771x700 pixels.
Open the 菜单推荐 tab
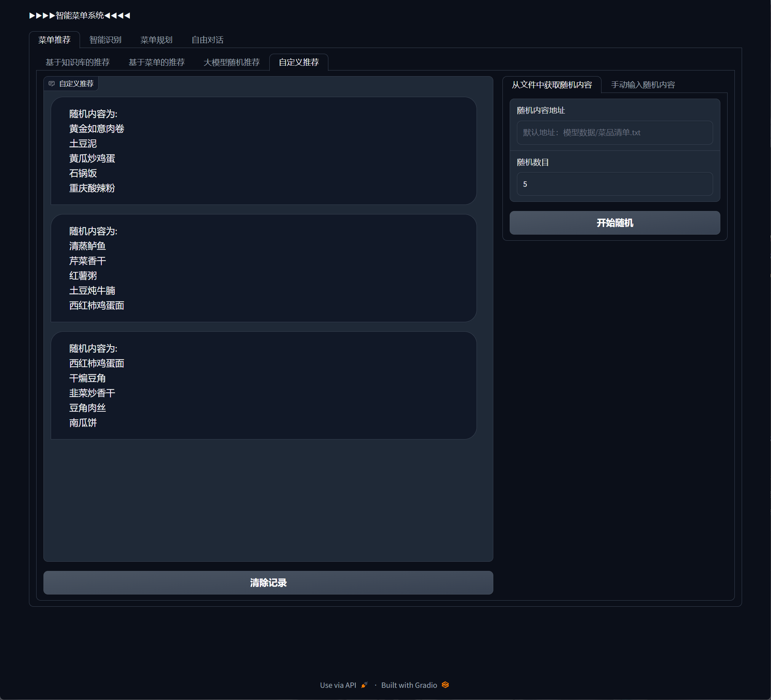(x=54, y=40)
